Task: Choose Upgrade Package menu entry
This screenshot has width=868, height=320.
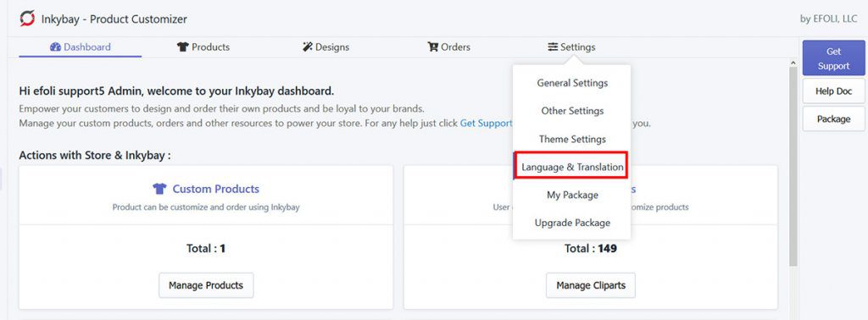Action: (572, 223)
